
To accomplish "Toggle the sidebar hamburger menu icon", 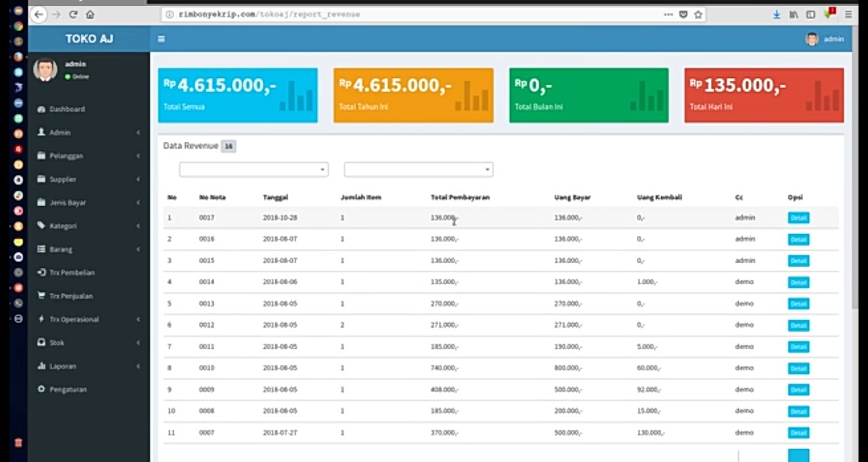I will pyautogui.click(x=161, y=39).
